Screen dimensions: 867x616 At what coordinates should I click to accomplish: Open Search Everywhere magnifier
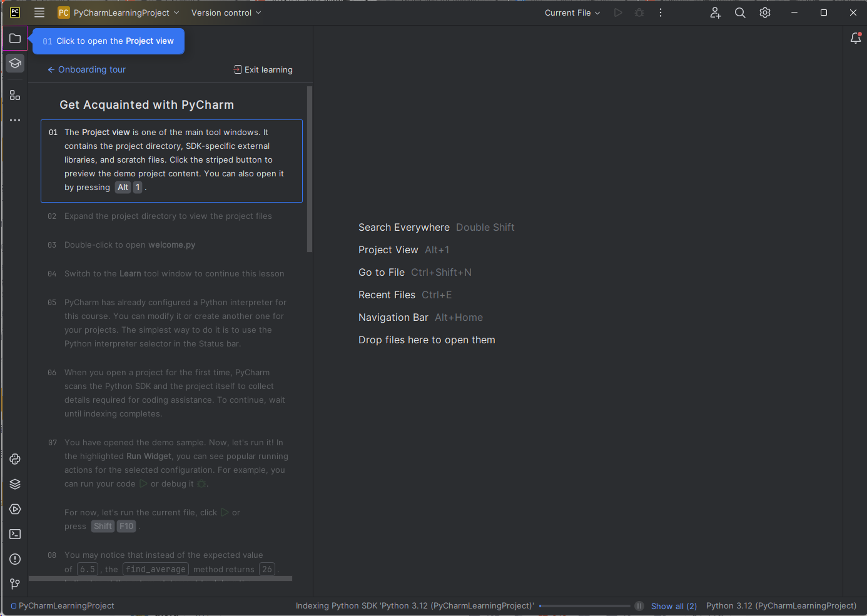tap(740, 13)
